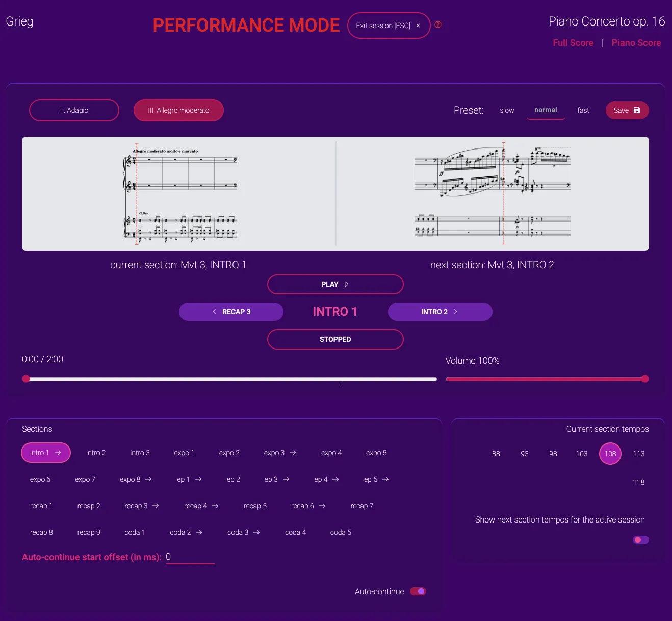Image resolution: width=672 pixels, height=621 pixels.
Task: Select tempo 103
Action: click(582, 454)
